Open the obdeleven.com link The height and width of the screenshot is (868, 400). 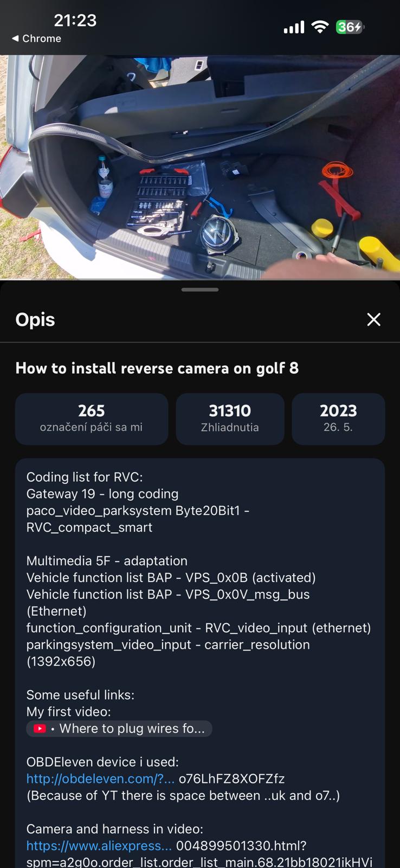click(x=100, y=778)
